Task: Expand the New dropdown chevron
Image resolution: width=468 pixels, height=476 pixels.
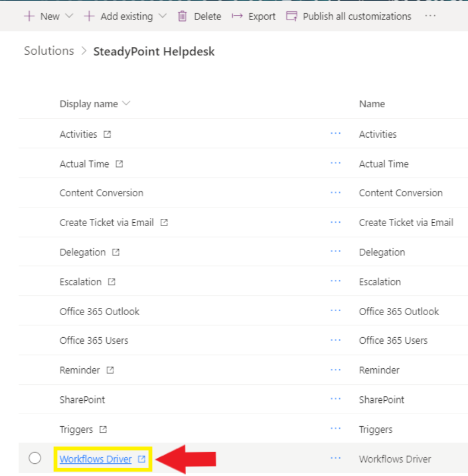Action: tap(70, 15)
